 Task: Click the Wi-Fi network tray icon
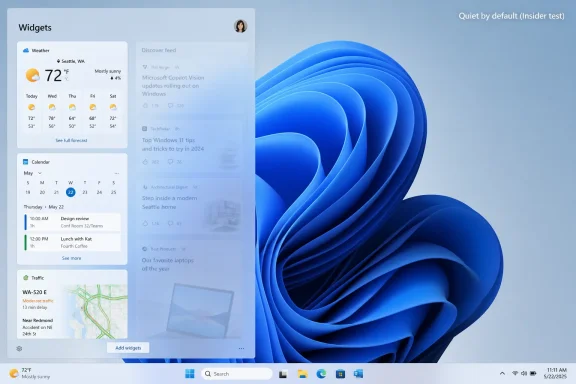point(515,373)
